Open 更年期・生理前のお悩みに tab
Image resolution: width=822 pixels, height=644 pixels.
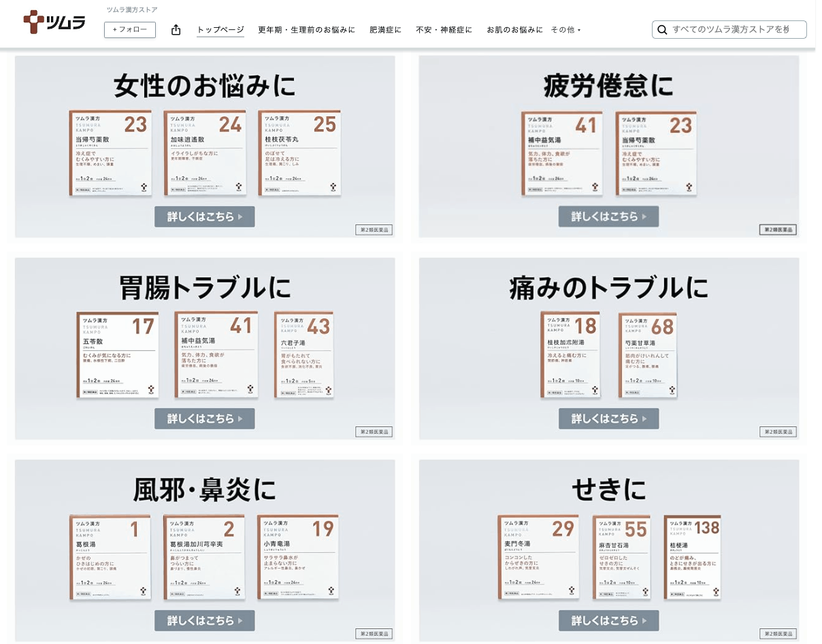[306, 30]
